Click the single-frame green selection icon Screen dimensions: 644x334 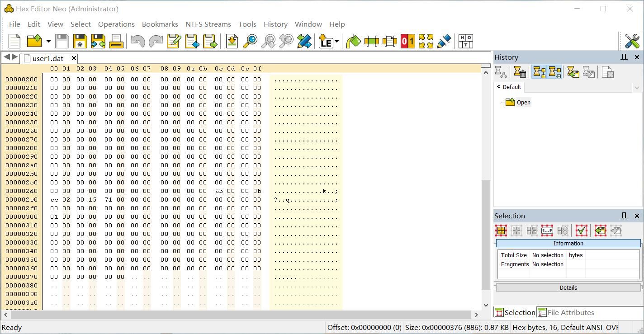pos(371,41)
